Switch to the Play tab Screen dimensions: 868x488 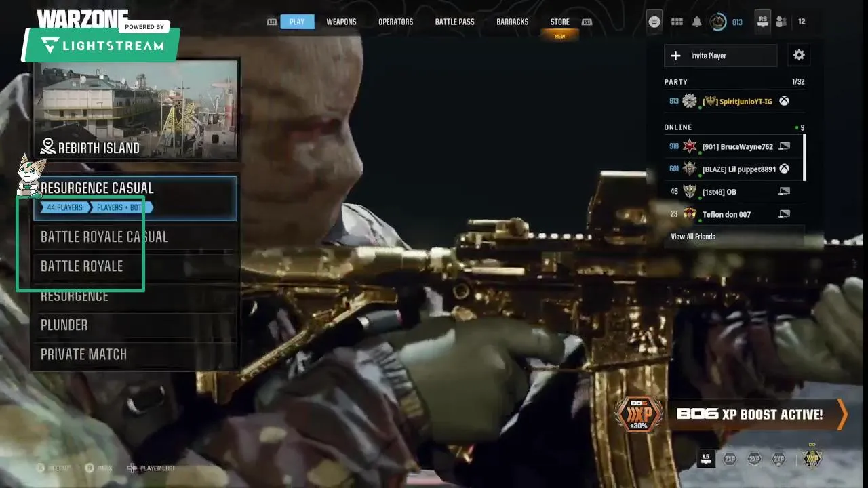[297, 22]
